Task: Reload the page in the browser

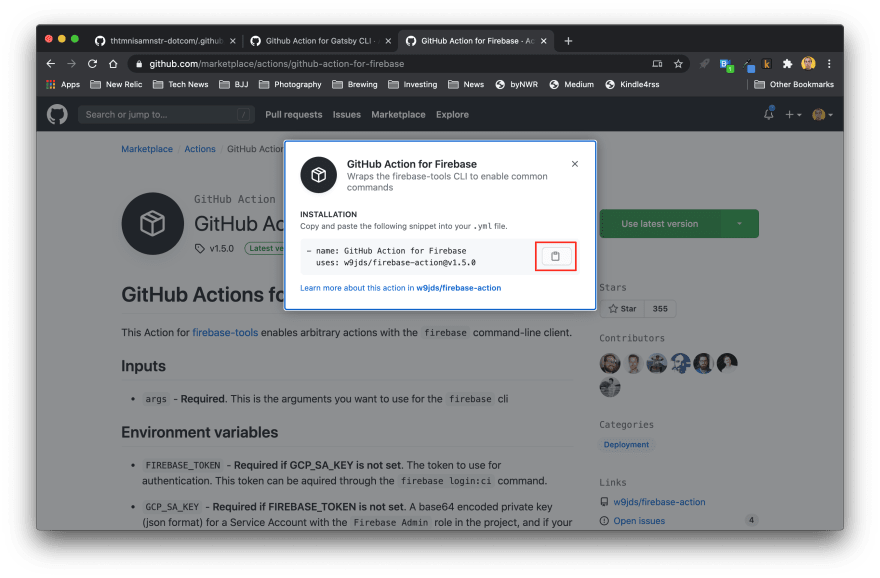Action: [91, 63]
